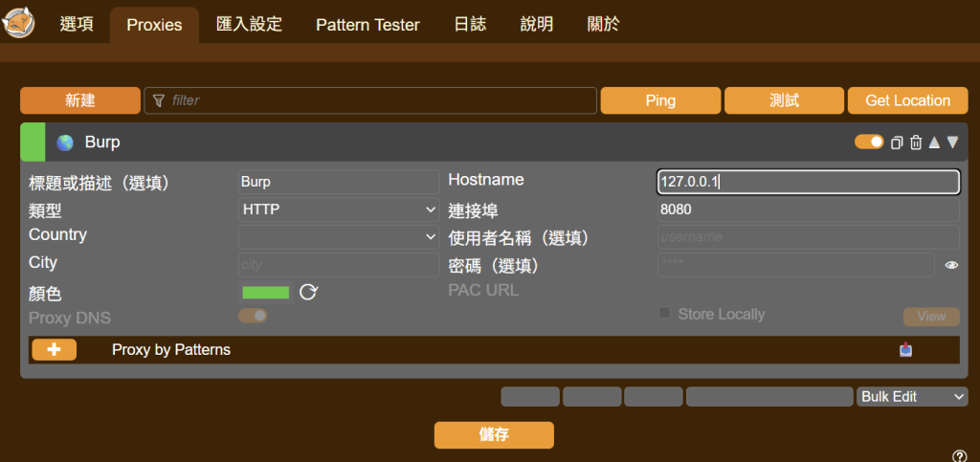Open the 匯入設定 tab
Screen dimensions: 980x462
coord(250,25)
